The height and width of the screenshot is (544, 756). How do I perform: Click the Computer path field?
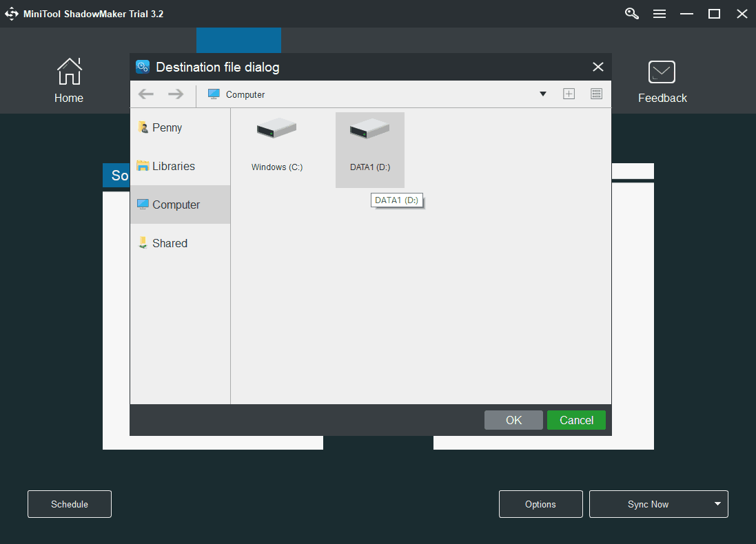click(x=371, y=94)
